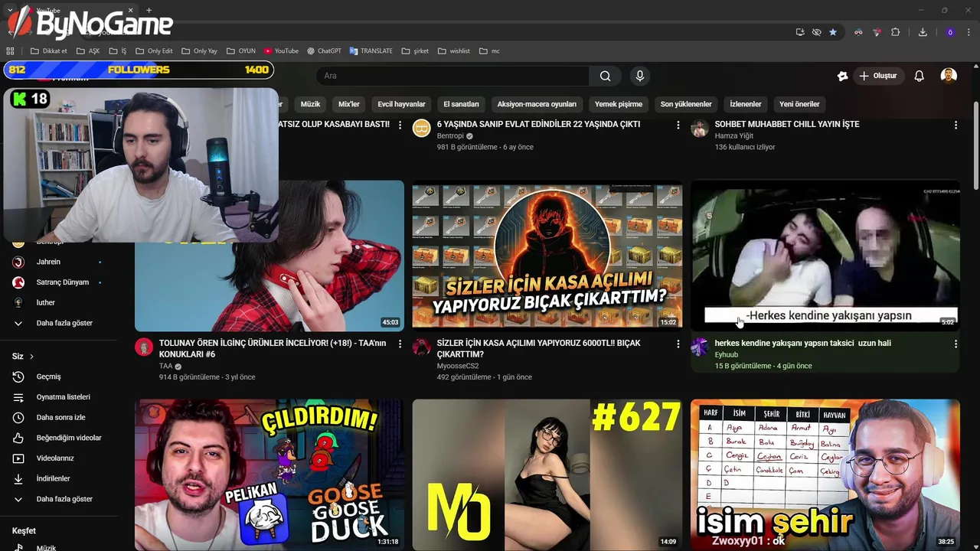This screenshot has width=980, height=551.
Task: Open İndirilenler download icon
Action: point(18,478)
